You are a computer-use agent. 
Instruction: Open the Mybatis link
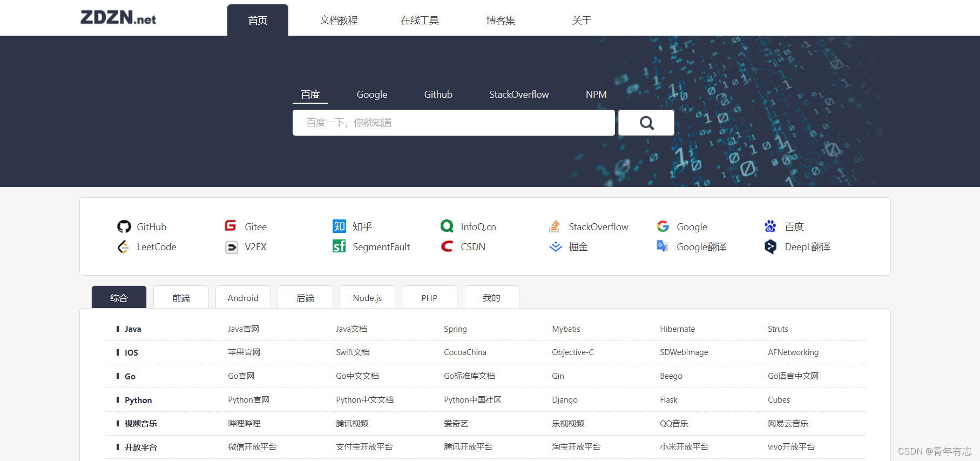click(x=566, y=329)
